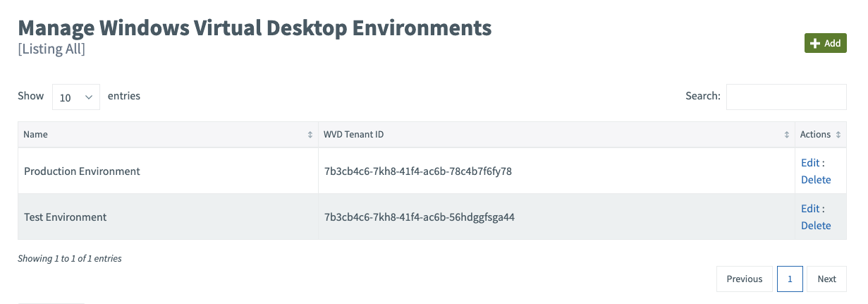Focus the Search input field
This screenshot has width=868, height=304.
pos(786,97)
